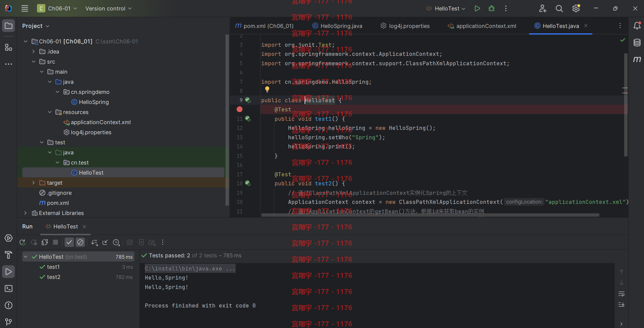
Task: Switch to HelloSpring.java tab
Action: [337, 26]
